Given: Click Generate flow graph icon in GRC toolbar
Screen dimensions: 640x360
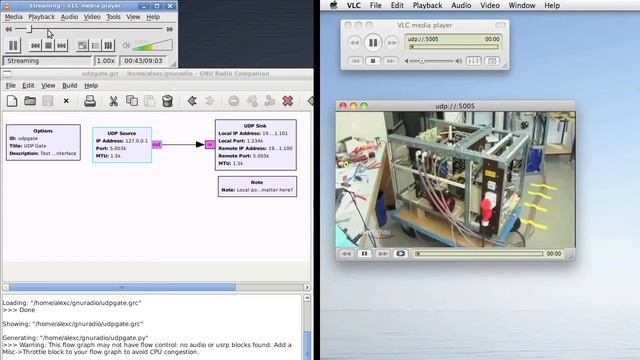Looking at the screenshot, I should pyautogui.click(x=252, y=101).
